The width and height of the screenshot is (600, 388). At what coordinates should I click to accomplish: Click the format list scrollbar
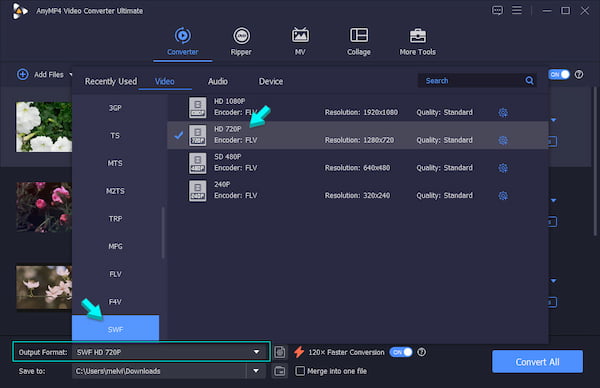163,233
